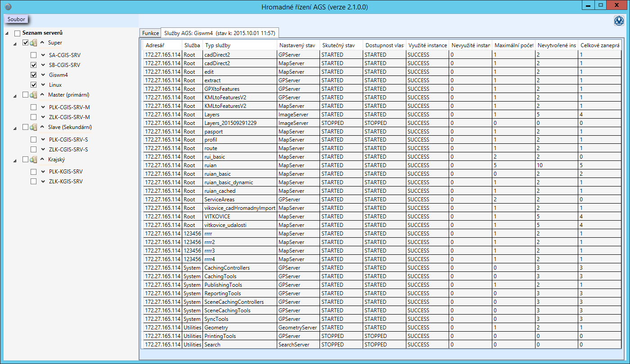Image resolution: width=630 pixels, height=364 pixels.
Task: Click the server icon beside Master (primární)
Action: click(33, 95)
